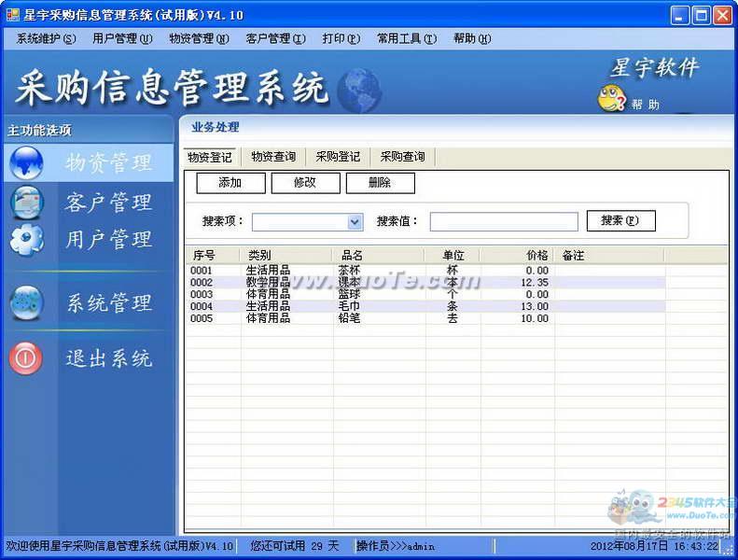Click the yellow smiley help icon
The image size is (738, 560).
[611, 98]
